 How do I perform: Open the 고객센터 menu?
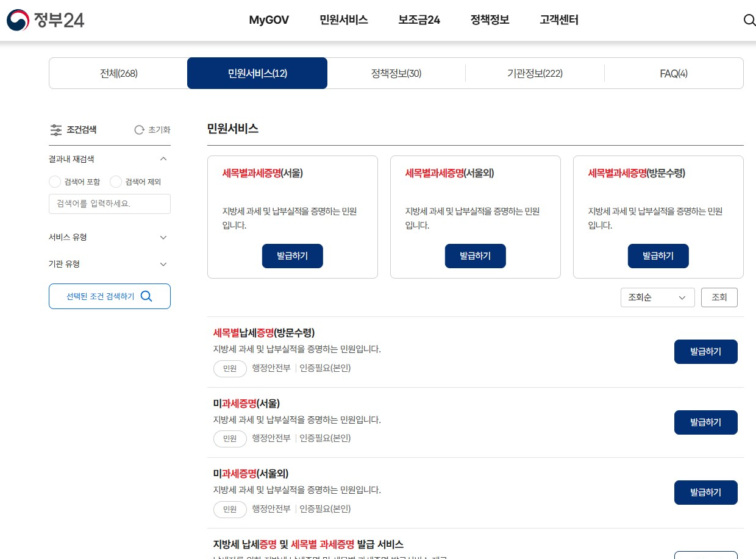point(559,20)
